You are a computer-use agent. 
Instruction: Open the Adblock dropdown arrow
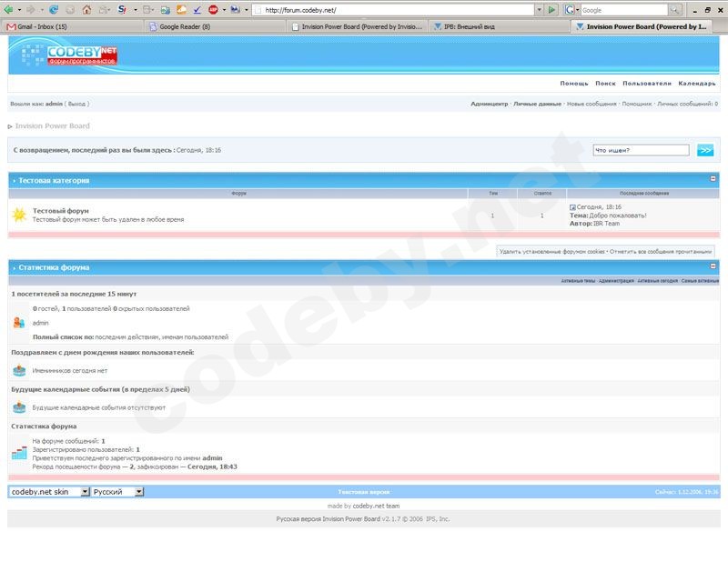(224, 10)
